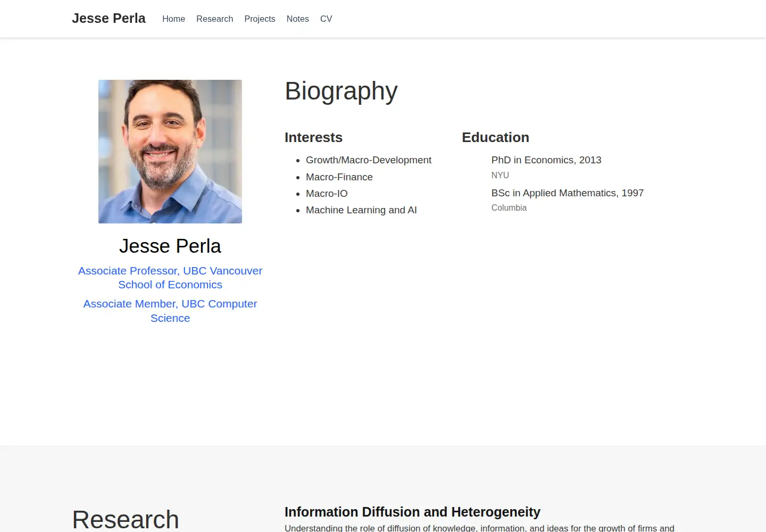
Task: Click the Macro-IO interest
Action: click(327, 194)
